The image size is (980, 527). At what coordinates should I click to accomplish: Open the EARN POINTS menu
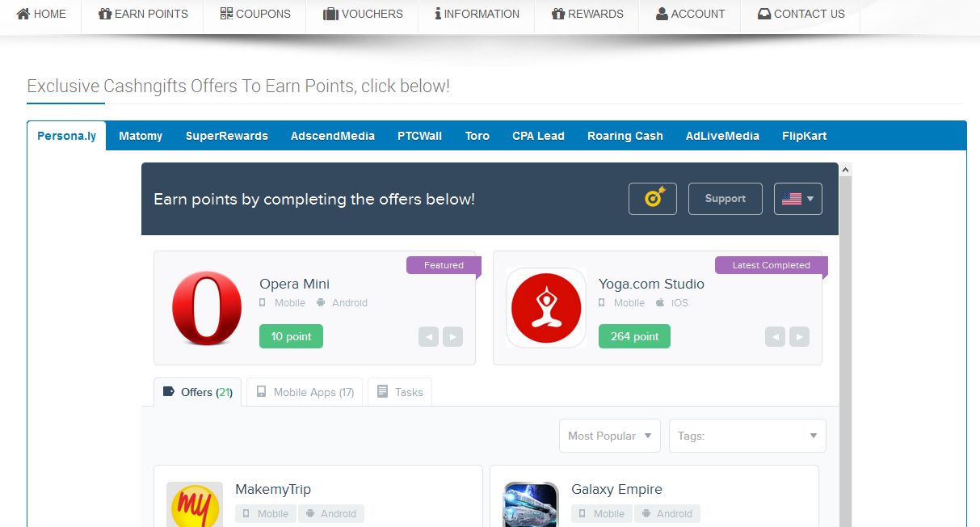point(143,14)
